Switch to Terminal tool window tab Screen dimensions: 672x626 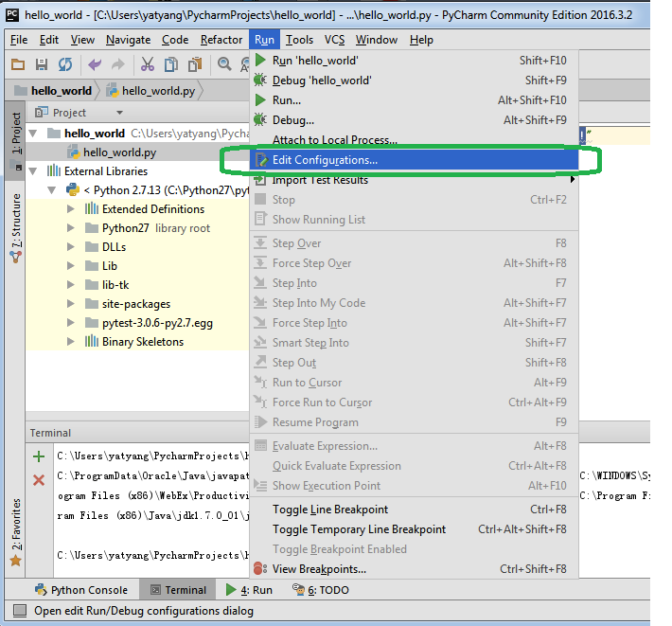pyautogui.click(x=178, y=590)
